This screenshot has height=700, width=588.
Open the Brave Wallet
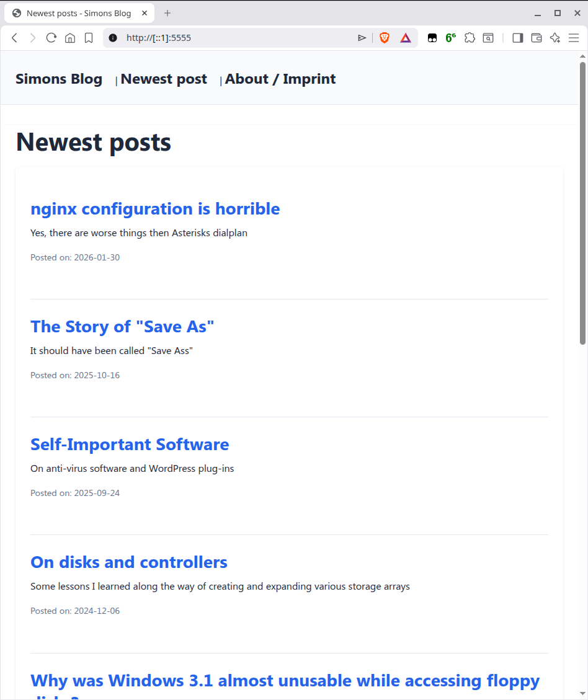tap(537, 38)
